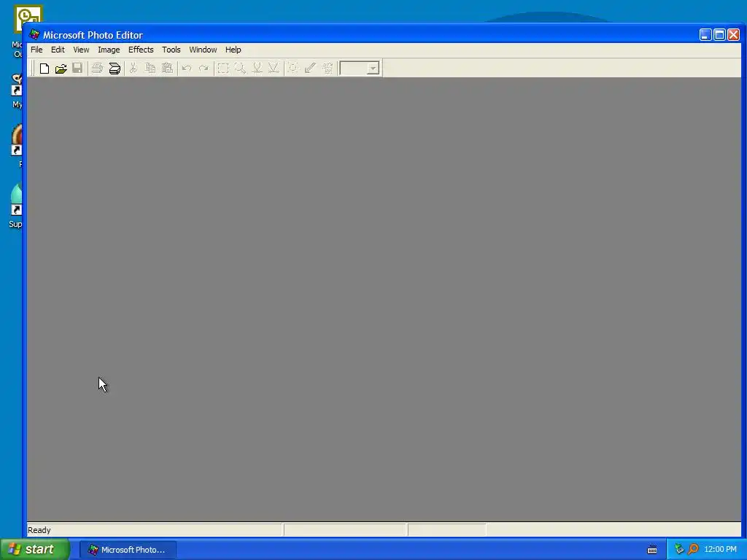Create a new image with New icon

point(44,68)
